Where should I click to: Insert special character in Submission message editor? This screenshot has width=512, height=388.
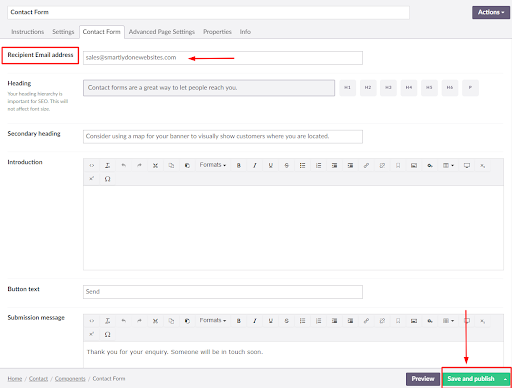pyautogui.click(x=107, y=334)
